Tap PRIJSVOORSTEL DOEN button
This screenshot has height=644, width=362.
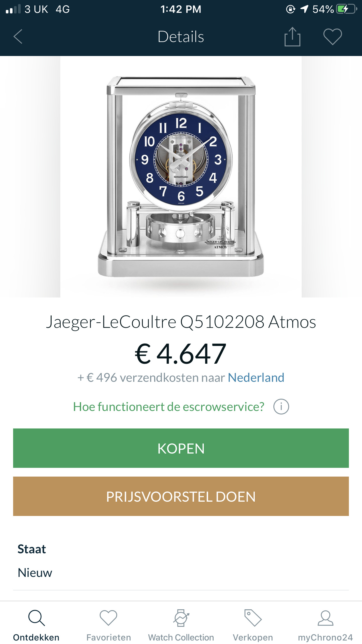(x=181, y=496)
